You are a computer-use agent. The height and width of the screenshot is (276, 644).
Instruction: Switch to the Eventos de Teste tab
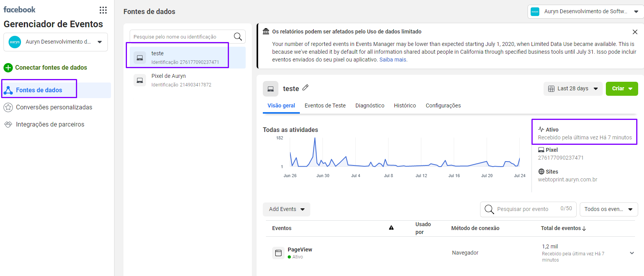point(325,105)
